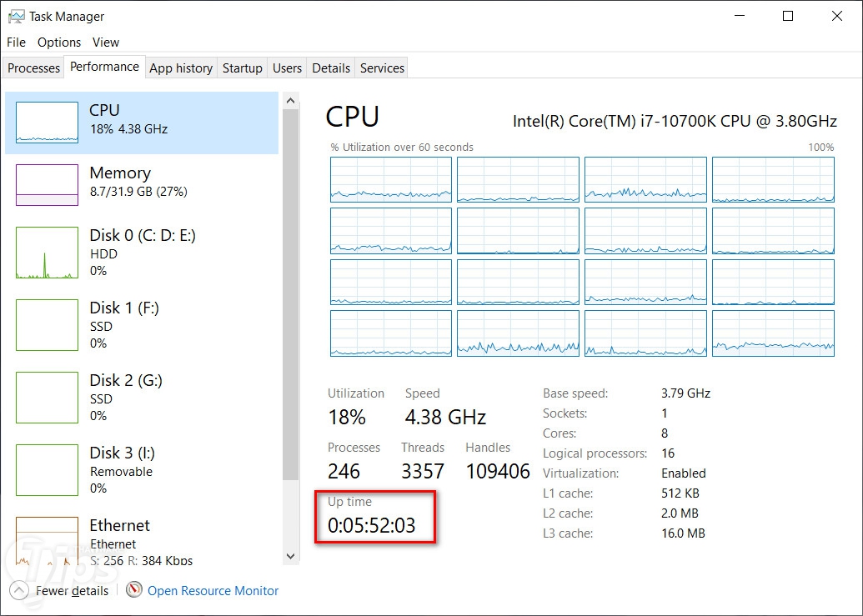The height and width of the screenshot is (616, 863).
Task: Click the large CPU heading
Action: point(352,117)
